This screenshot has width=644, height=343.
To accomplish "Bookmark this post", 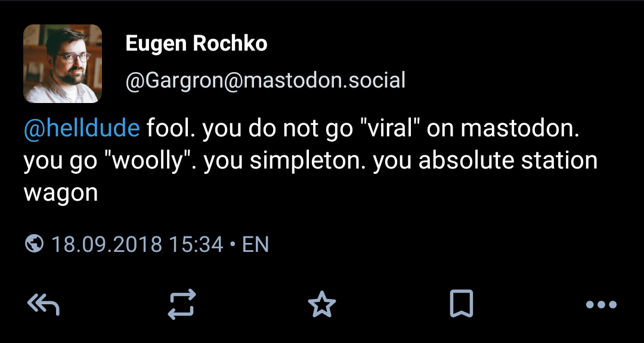I will coord(461,304).
